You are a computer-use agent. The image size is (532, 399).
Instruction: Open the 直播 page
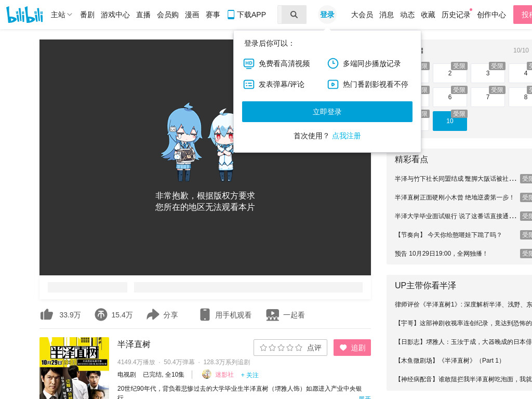coord(143,15)
